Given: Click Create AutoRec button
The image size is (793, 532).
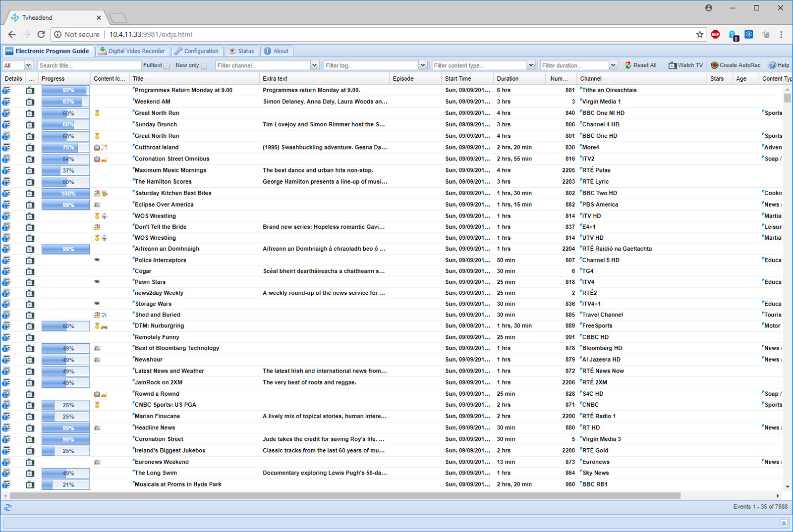Looking at the screenshot, I should (736, 65).
